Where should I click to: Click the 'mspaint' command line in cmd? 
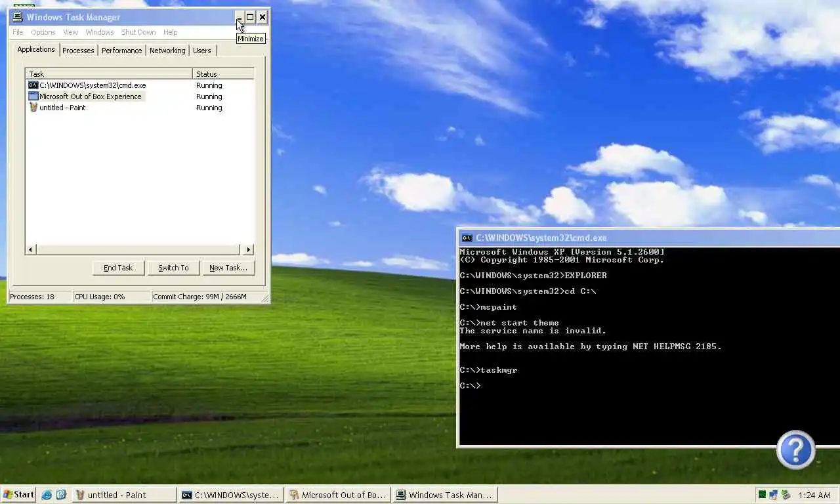click(x=488, y=307)
